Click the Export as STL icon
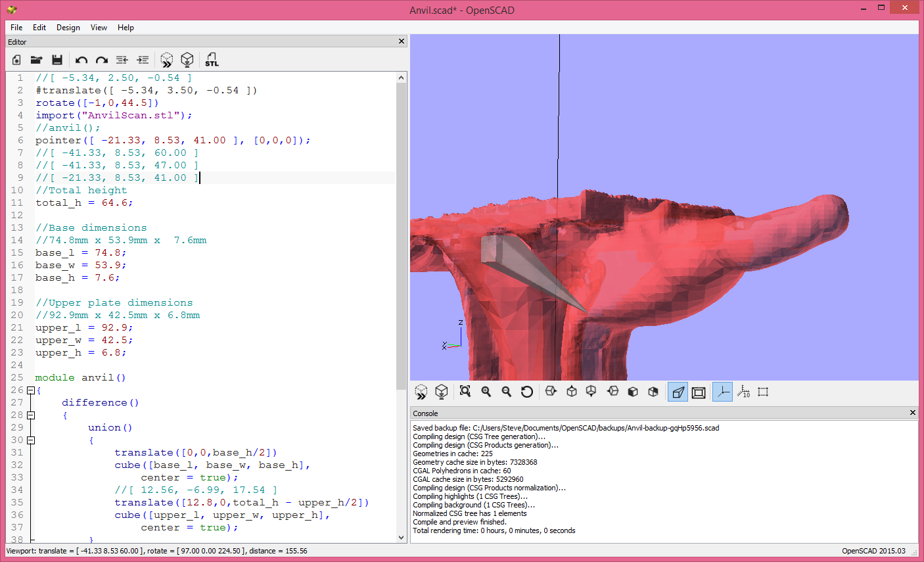 click(212, 60)
